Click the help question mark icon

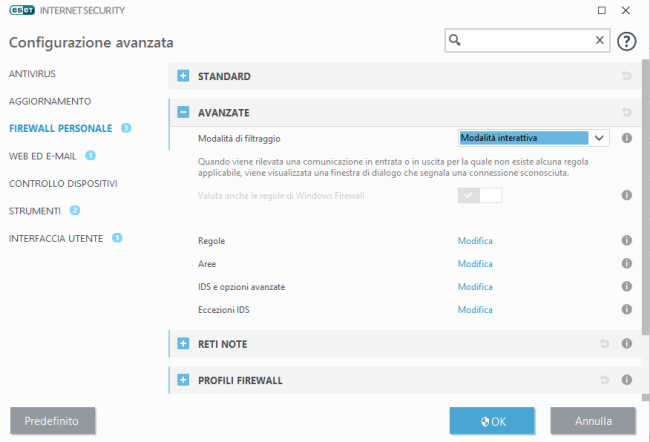(627, 41)
